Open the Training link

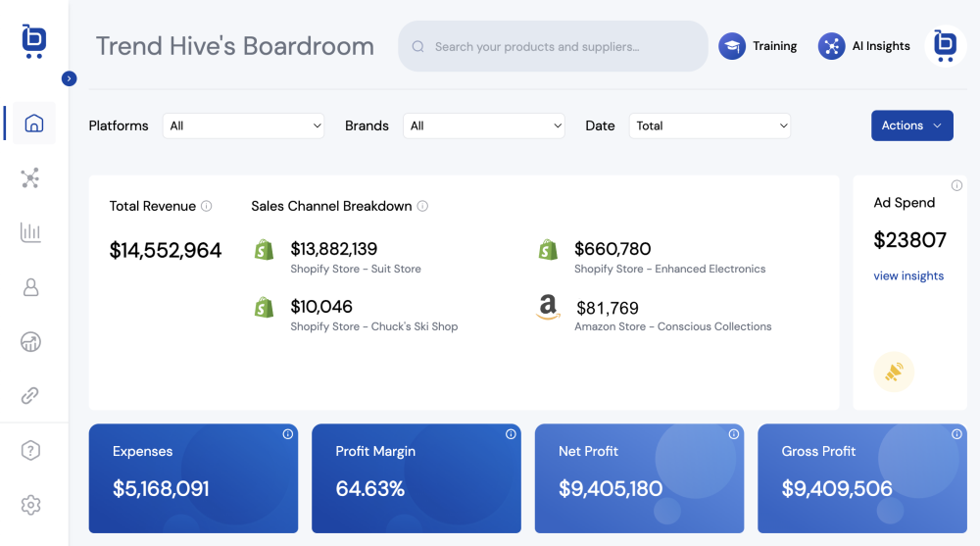point(774,46)
